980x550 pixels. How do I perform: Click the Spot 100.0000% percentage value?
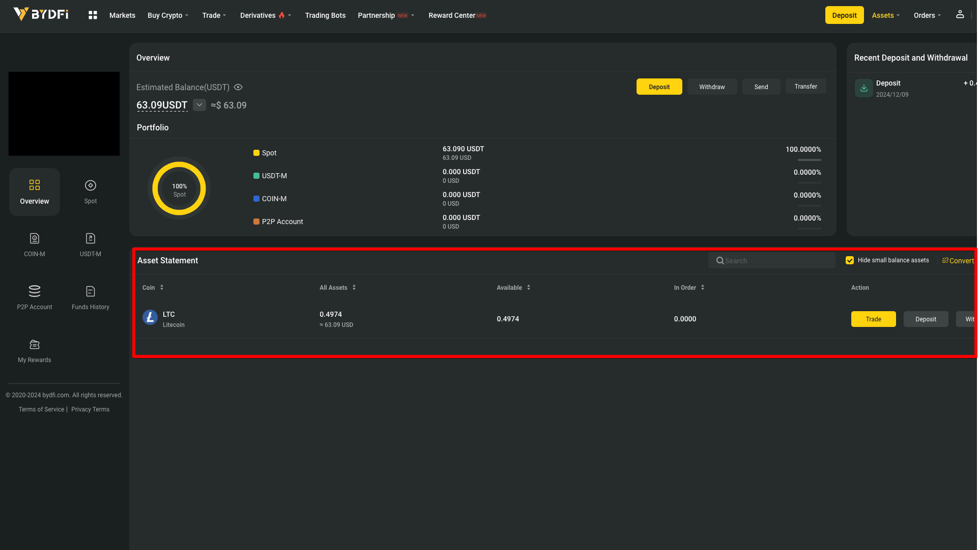[803, 149]
